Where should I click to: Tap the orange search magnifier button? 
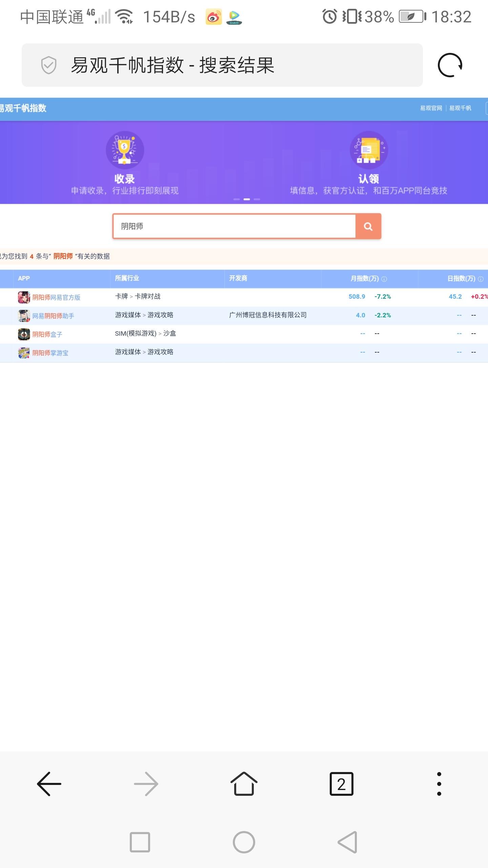(x=368, y=226)
